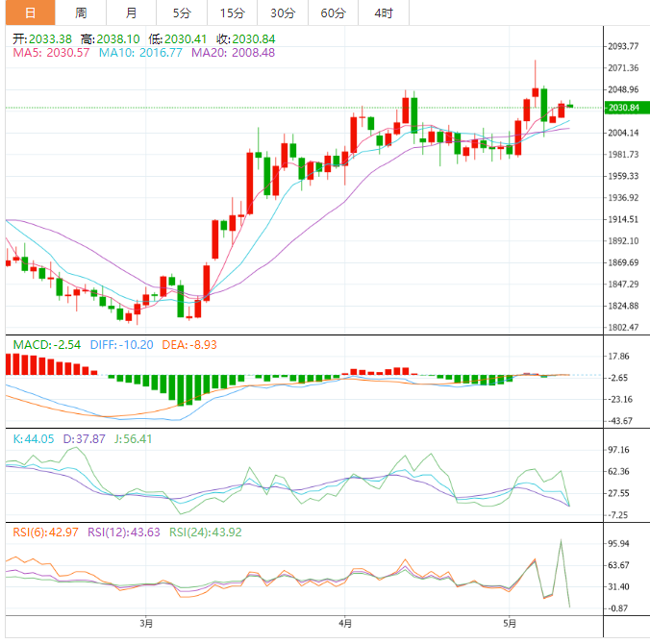Click the K:44.05 value

click(34, 439)
